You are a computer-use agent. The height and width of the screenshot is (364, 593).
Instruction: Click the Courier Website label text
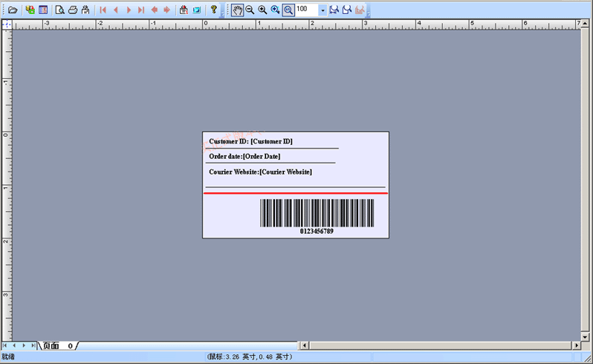261,172
